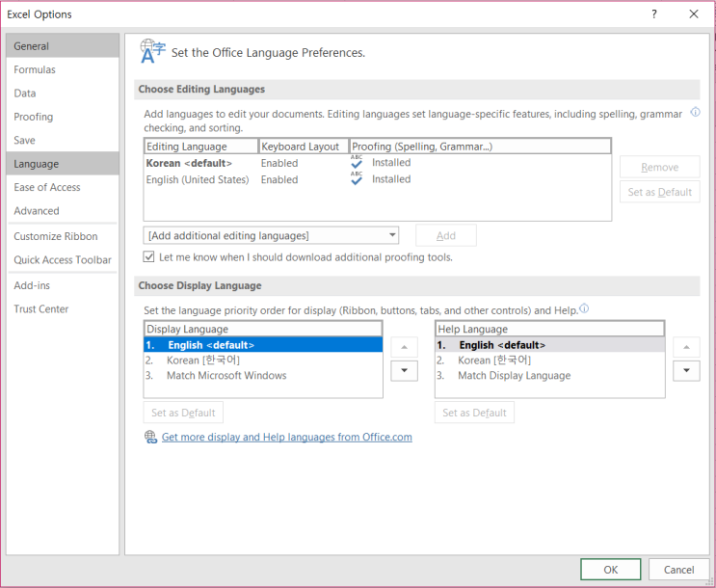Select Korean [한국어] in Display Language list
The image size is (716, 588).
click(x=203, y=361)
